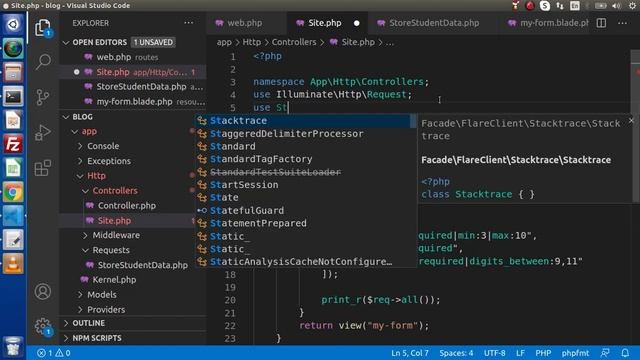Change encoding via UTF-8 status item
640x360 pixels.
(x=494, y=353)
